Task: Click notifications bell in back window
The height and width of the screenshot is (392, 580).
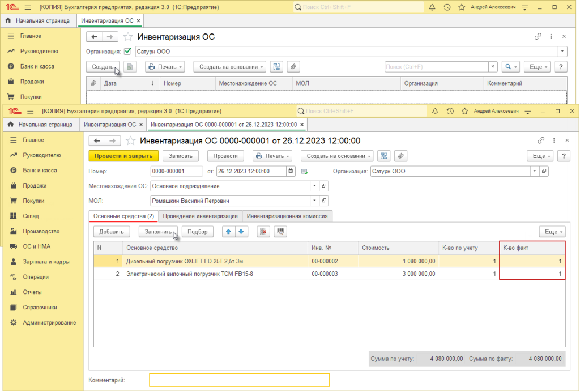Action: pos(432,7)
